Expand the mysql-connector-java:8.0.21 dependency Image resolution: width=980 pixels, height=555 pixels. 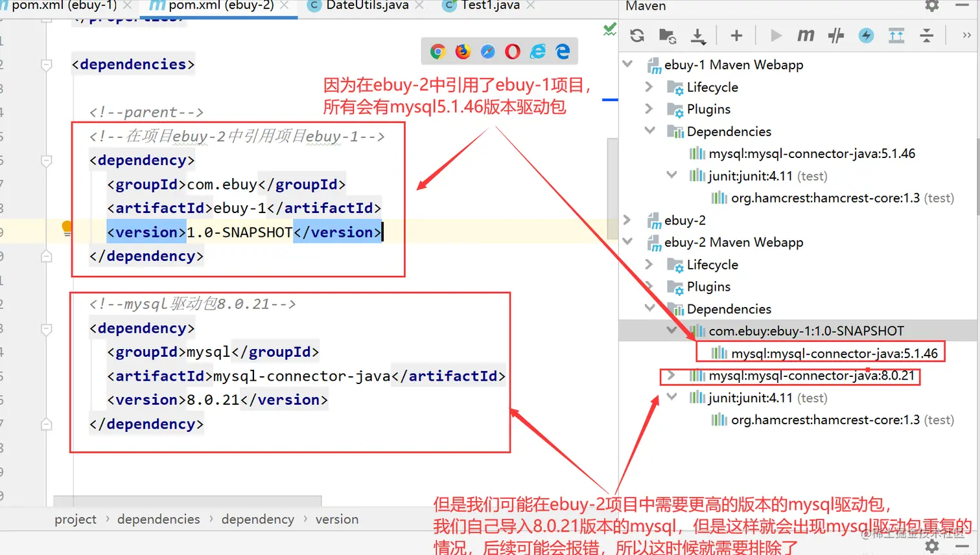pos(671,376)
